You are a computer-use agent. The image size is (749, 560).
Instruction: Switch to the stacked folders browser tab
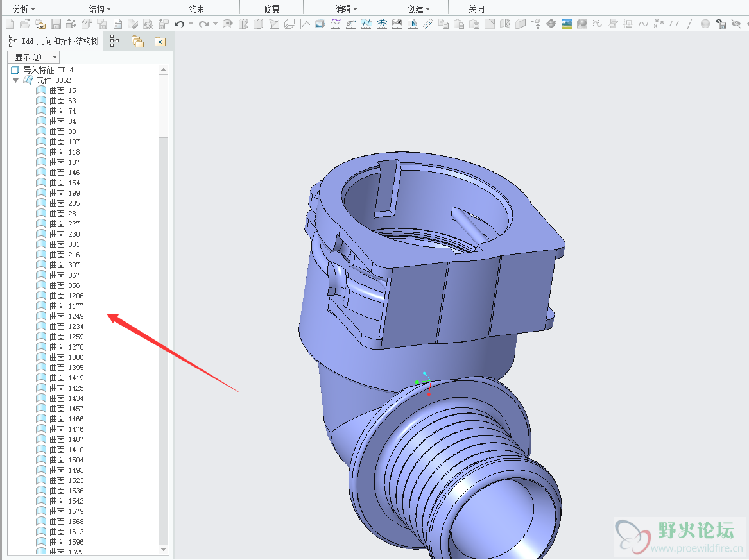pos(137,42)
